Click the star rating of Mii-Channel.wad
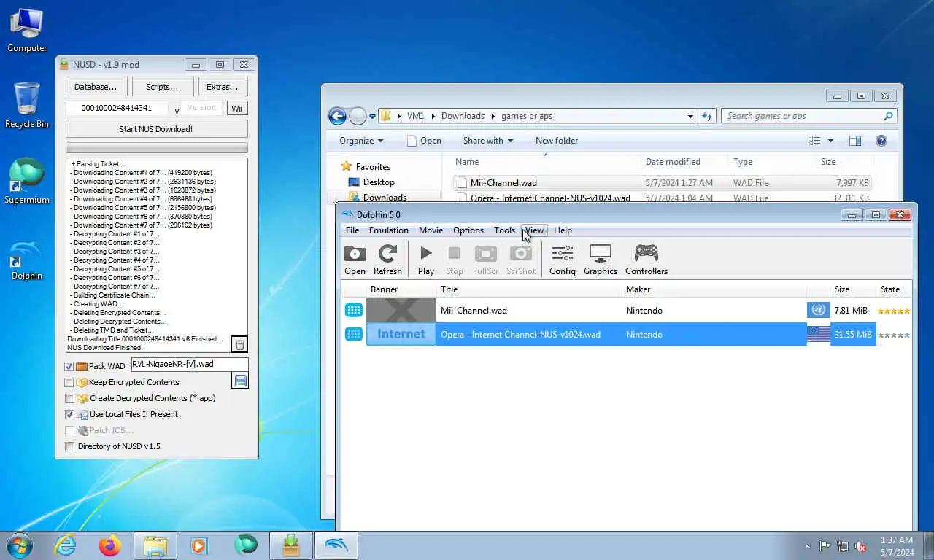The image size is (934, 560). (x=893, y=311)
